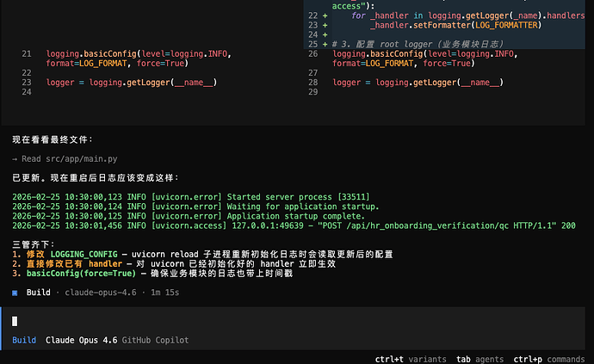Click the ctrl+t variants shortcut hint
This screenshot has width=594, height=364.
point(411,359)
